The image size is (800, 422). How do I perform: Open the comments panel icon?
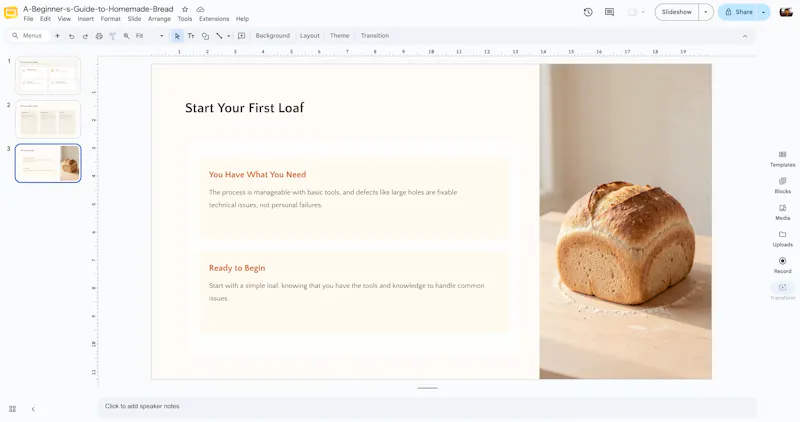(609, 12)
